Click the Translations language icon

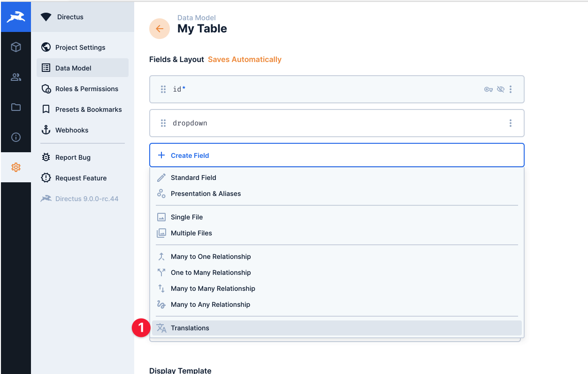click(161, 328)
